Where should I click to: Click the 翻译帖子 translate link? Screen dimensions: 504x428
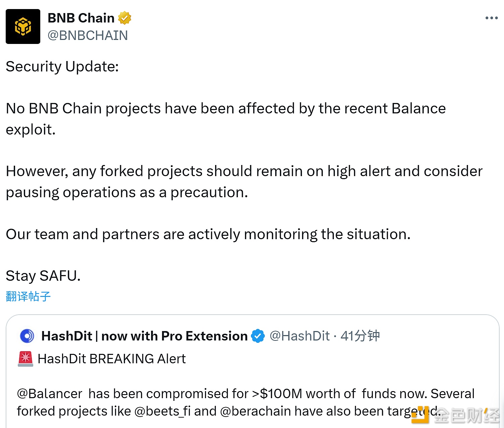[28, 296]
